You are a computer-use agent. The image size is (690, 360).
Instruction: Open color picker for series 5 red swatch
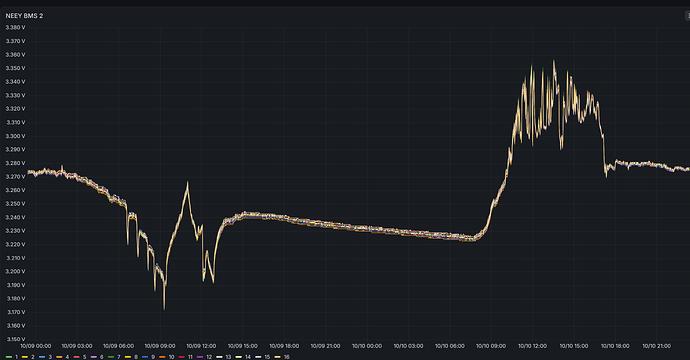coord(77,357)
